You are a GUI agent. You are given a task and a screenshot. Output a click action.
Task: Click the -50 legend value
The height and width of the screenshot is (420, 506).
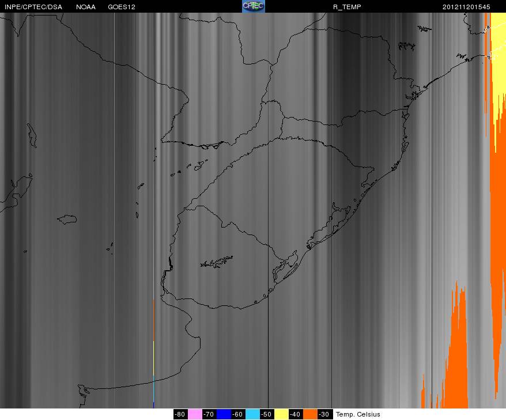pyautogui.click(x=267, y=414)
